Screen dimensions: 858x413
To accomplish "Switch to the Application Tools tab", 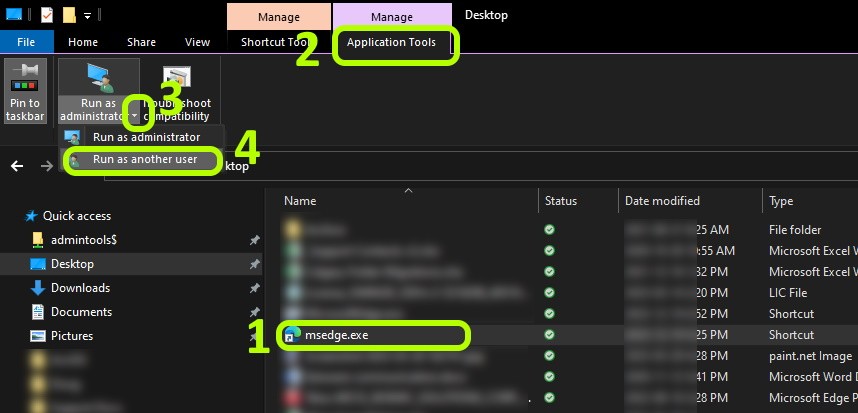I will (x=391, y=42).
